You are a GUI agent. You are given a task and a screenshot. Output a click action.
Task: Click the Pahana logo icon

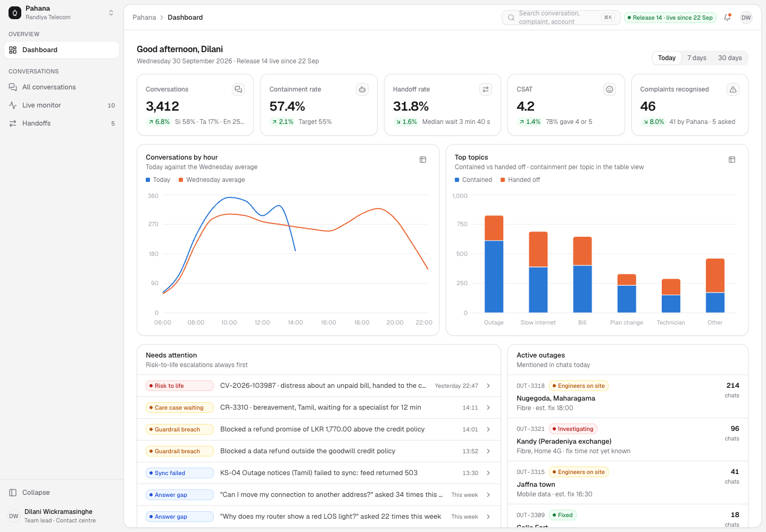pos(15,13)
